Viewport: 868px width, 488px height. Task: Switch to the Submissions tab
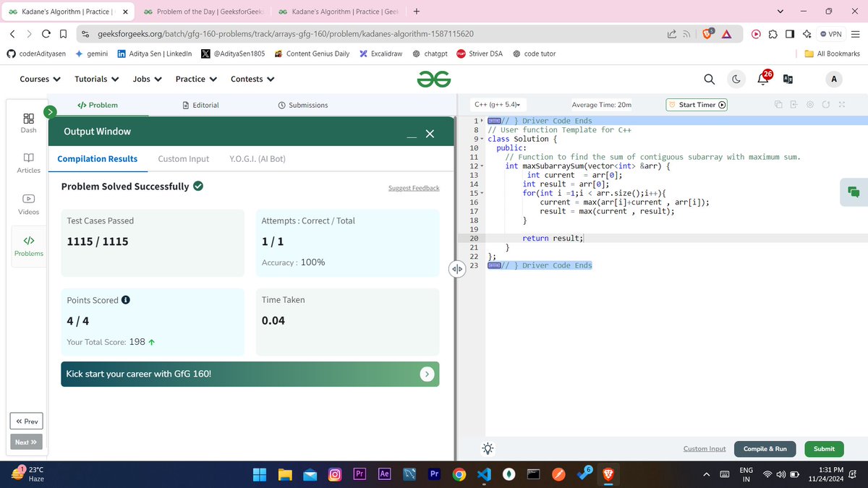click(x=303, y=105)
